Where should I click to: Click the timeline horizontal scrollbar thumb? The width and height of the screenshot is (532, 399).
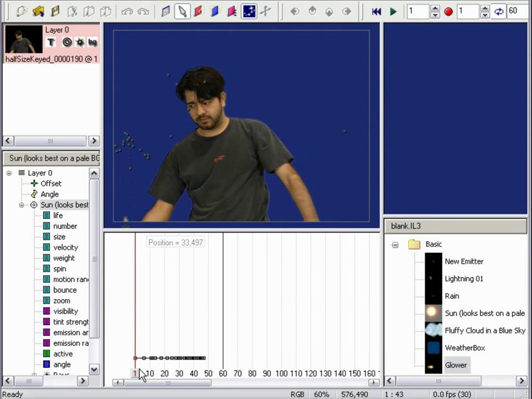click(x=167, y=382)
